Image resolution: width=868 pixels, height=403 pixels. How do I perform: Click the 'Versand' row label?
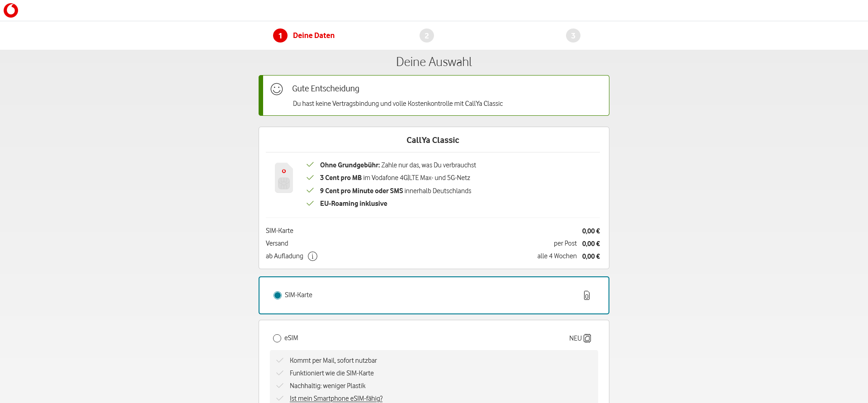277,243
